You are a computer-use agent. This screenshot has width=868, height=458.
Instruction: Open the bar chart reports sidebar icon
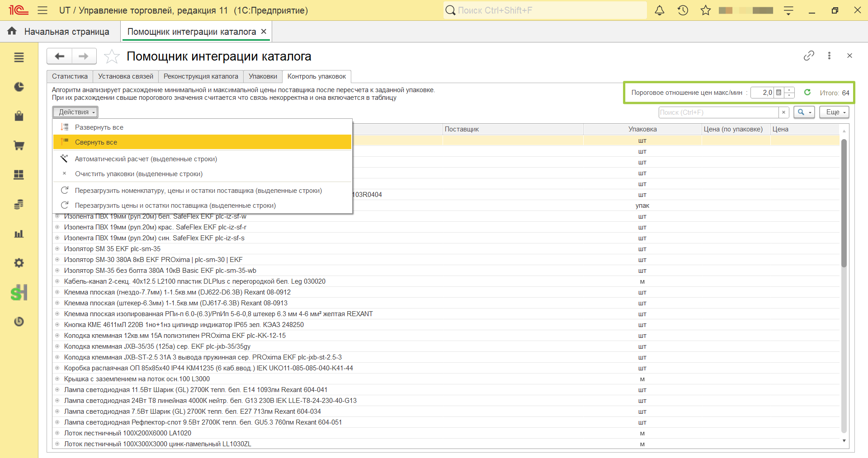[19, 234]
